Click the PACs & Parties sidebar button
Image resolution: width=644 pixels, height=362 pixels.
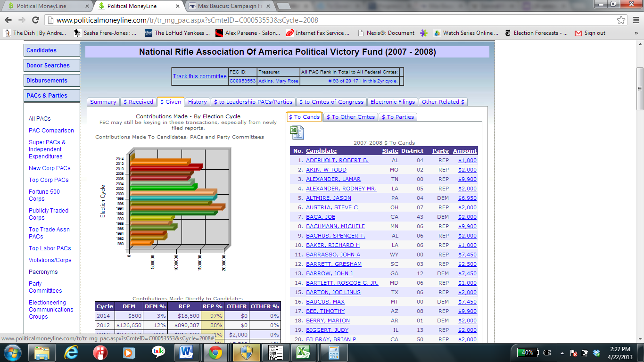(52, 96)
